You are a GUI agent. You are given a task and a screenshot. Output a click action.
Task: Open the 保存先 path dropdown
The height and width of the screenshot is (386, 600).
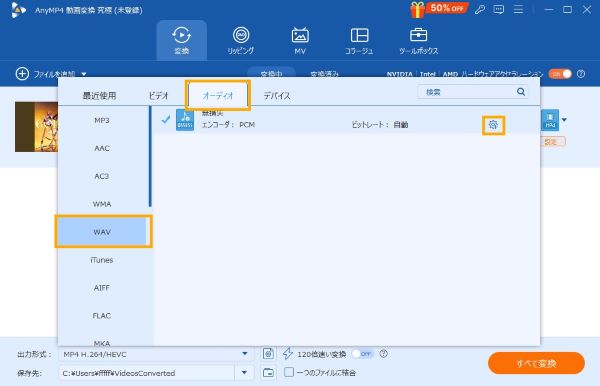tap(244, 373)
